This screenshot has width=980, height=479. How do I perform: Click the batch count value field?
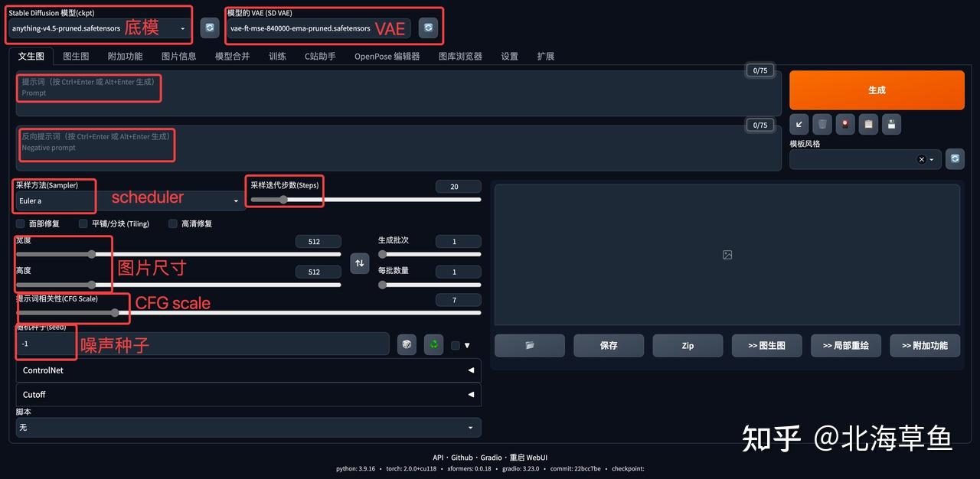click(458, 242)
